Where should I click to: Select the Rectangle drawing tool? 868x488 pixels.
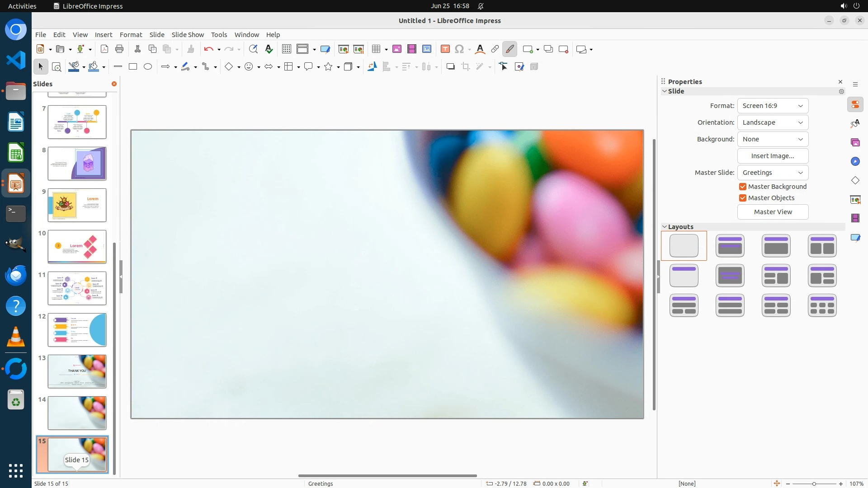pyautogui.click(x=133, y=67)
